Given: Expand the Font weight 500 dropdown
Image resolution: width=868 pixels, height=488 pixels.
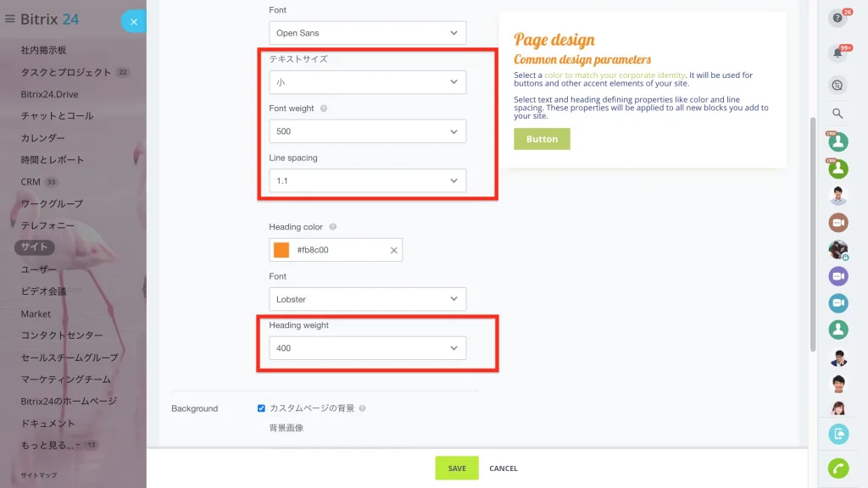Looking at the screenshot, I should [368, 131].
